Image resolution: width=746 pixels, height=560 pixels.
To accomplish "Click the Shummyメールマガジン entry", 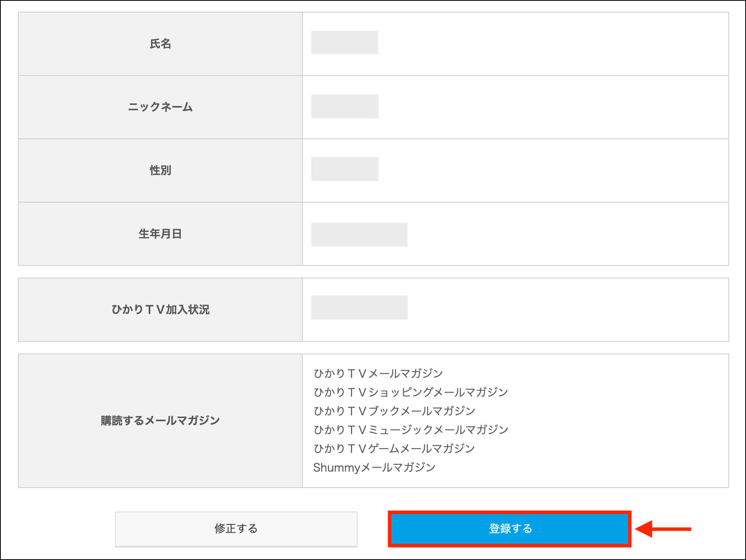I will coord(374,467).
